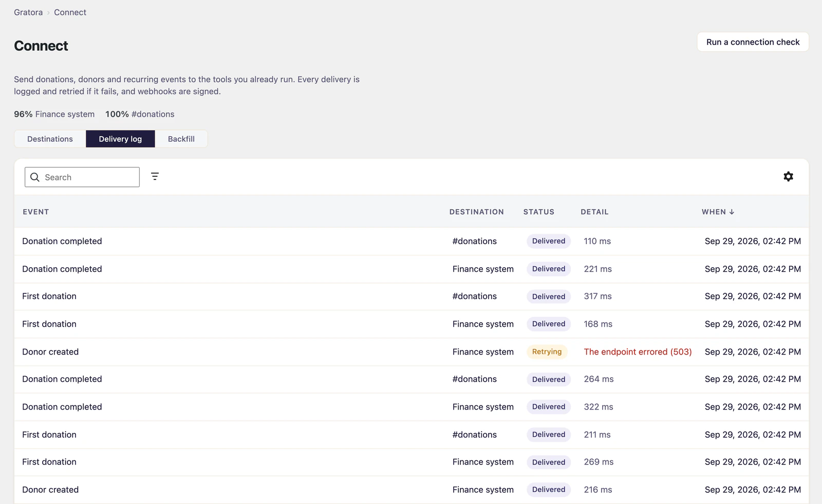Select the Delivery log tab
The width and height of the screenshot is (822, 504).
120,139
